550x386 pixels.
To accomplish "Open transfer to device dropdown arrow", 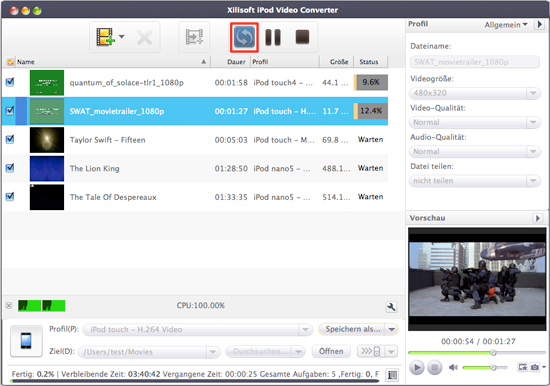I will 391,351.
